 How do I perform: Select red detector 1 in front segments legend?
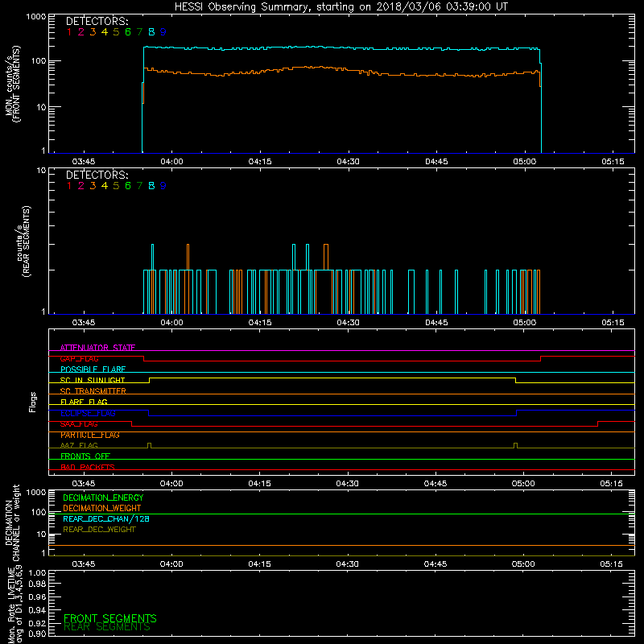pyautogui.click(x=69, y=32)
